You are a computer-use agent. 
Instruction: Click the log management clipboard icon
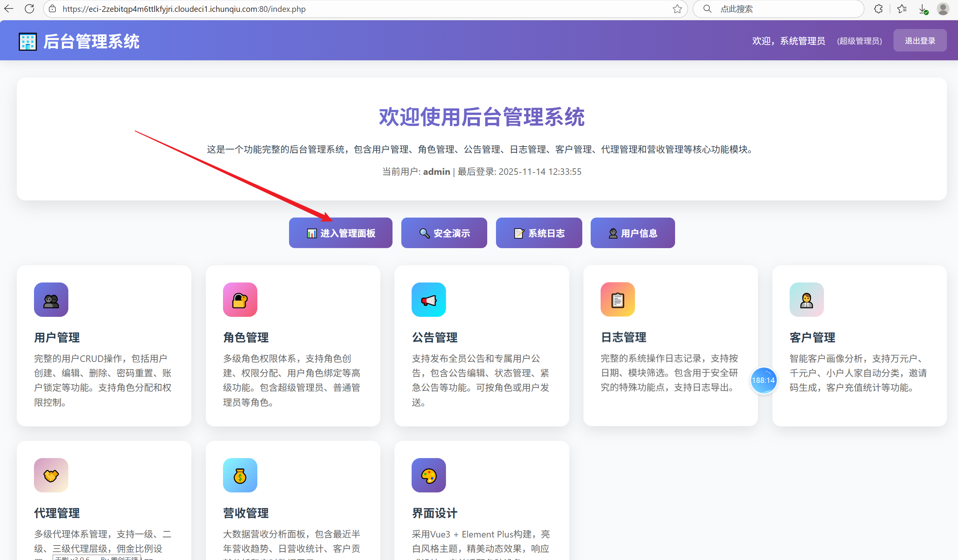617,300
